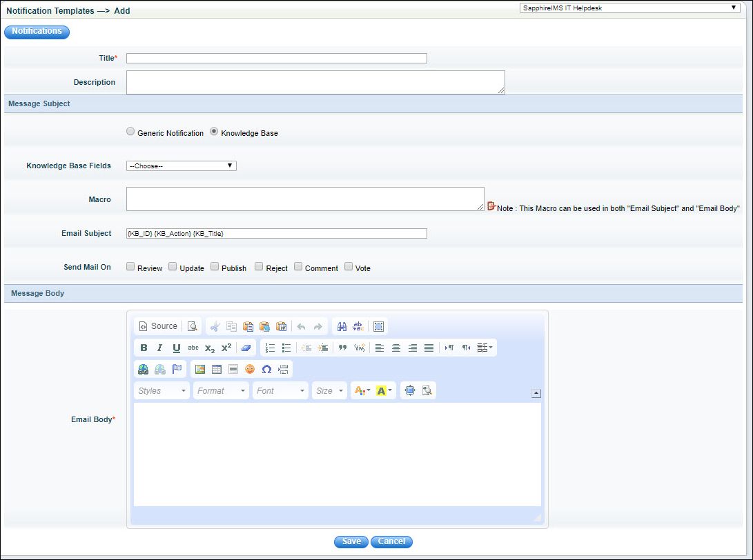Click the Redo arrow icon
Screen dimensions: 753x560
tap(317, 326)
